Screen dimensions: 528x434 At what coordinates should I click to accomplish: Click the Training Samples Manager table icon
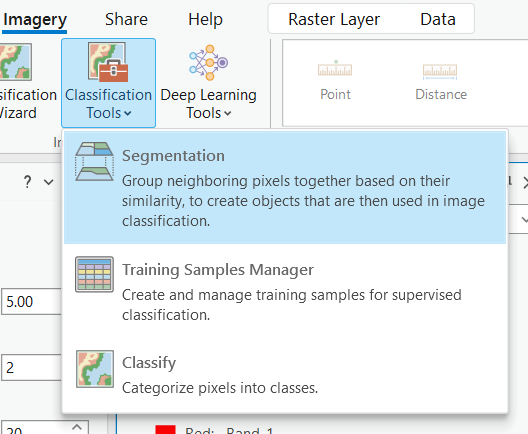[94, 274]
